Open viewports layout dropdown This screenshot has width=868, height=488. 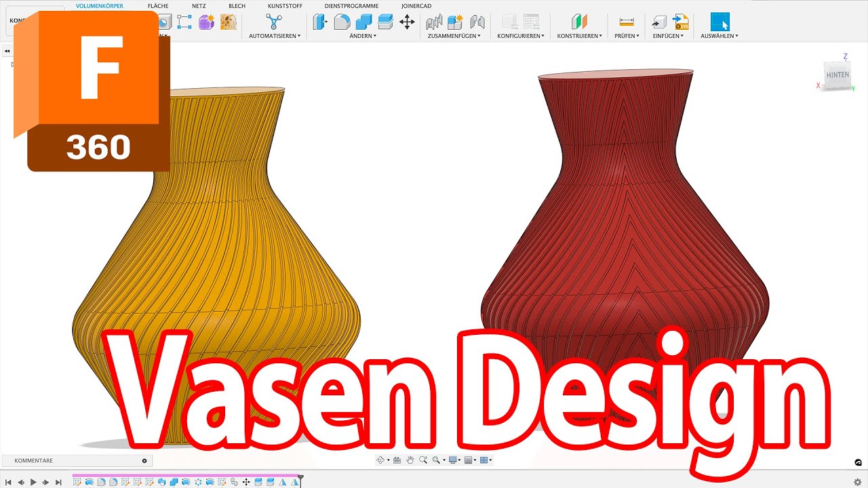click(490, 460)
